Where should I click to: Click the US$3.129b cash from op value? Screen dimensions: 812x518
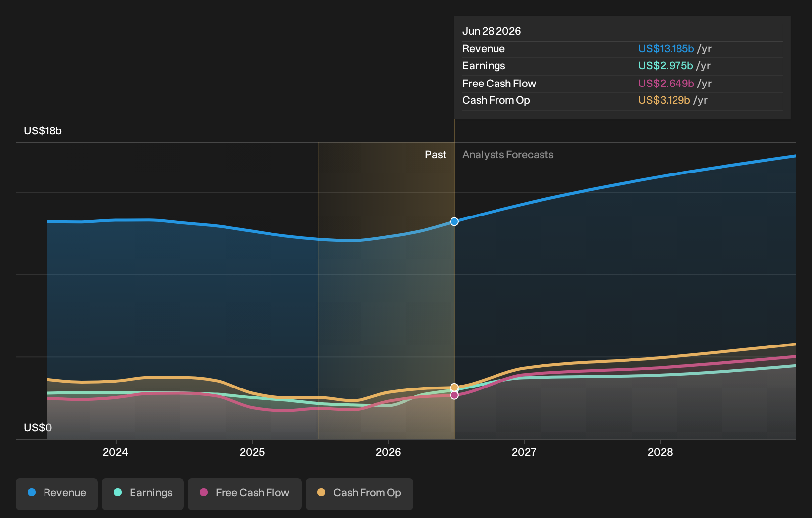(x=664, y=100)
